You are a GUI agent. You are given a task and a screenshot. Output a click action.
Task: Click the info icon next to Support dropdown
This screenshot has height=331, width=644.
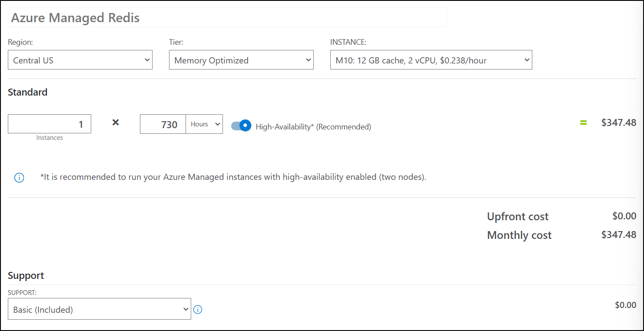198,310
